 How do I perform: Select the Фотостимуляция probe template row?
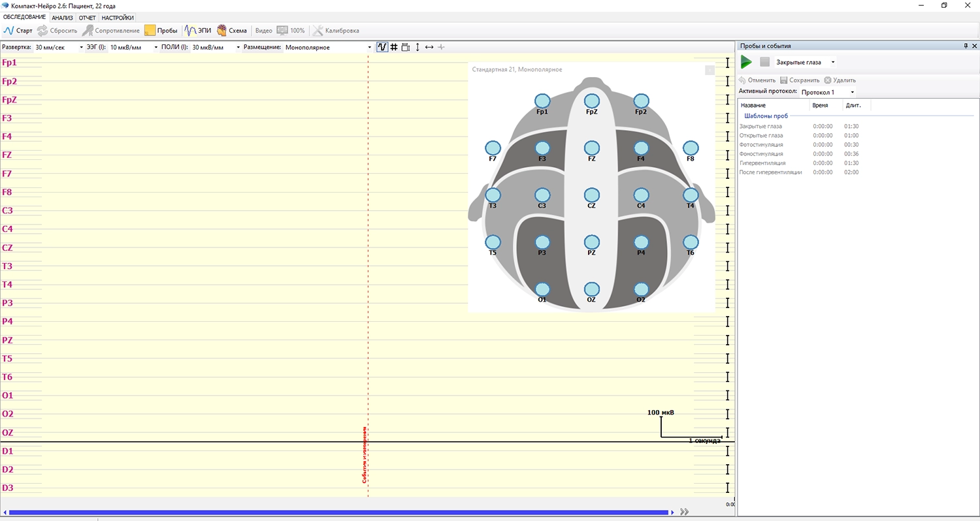pos(761,145)
